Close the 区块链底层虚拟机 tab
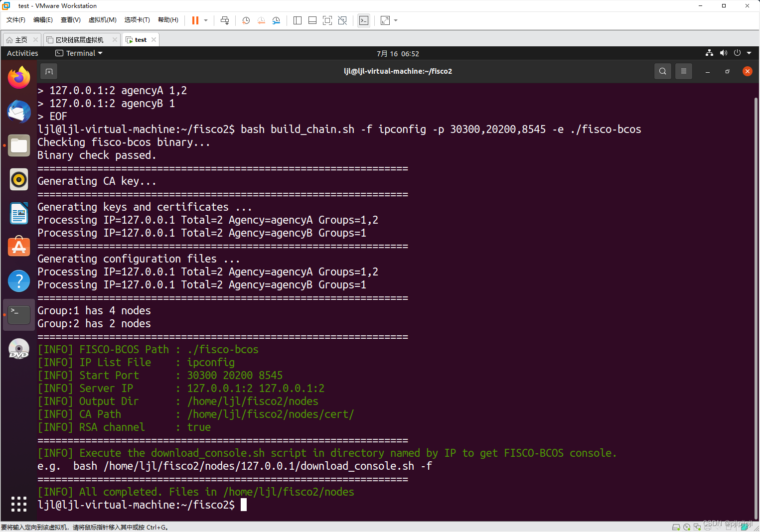760x532 pixels. click(115, 39)
